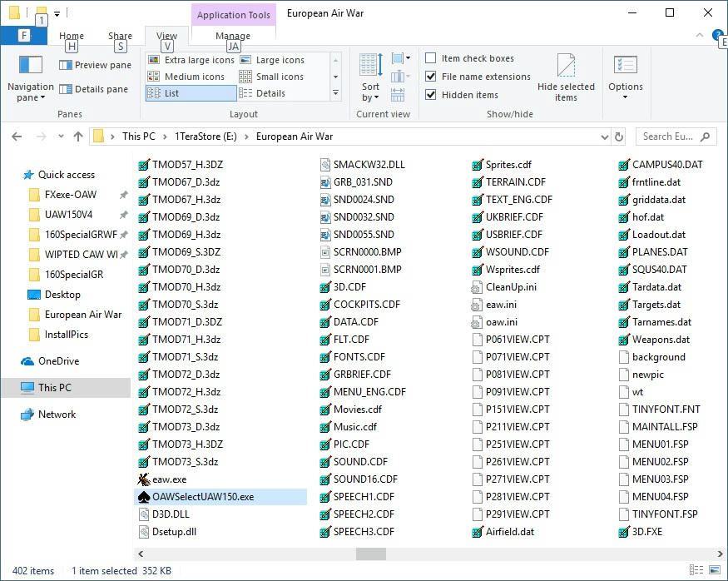Open the Customize Quick Access Toolbar dropdown
Viewport: 728px width, 581px height.
57,14
